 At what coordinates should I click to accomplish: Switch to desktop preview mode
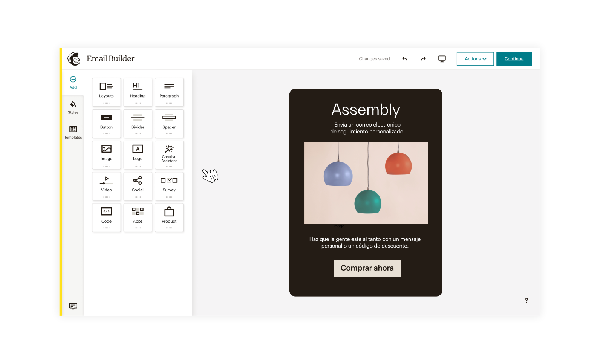[x=442, y=59]
